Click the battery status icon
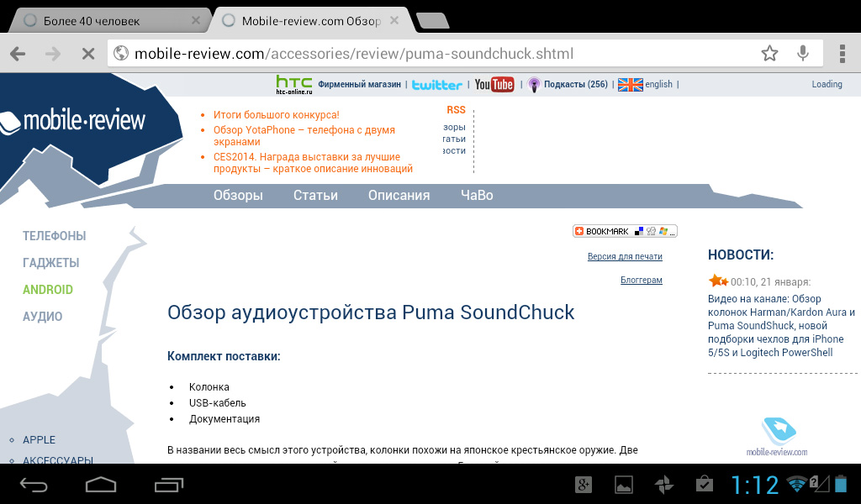The image size is (861, 504). click(x=841, y=484)
